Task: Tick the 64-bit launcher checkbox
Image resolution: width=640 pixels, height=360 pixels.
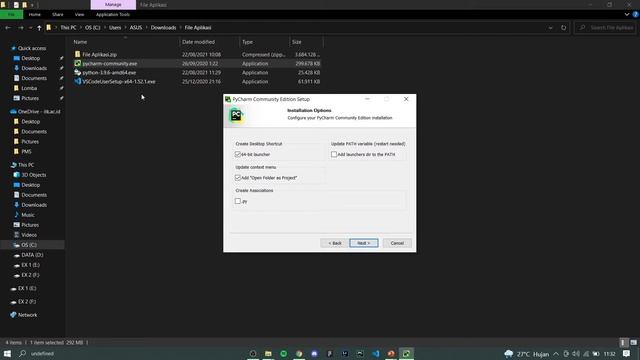Action: point(238,154)
